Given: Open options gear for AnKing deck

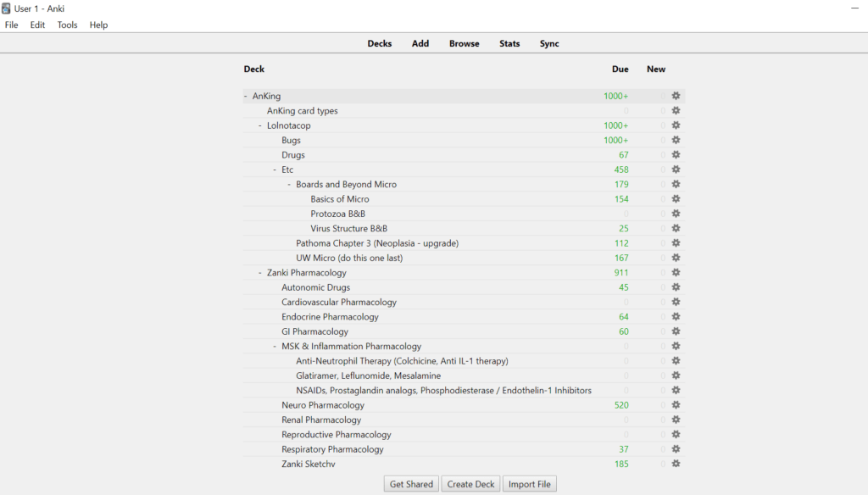Looking at the screenshot, I should tap(676, 96).
